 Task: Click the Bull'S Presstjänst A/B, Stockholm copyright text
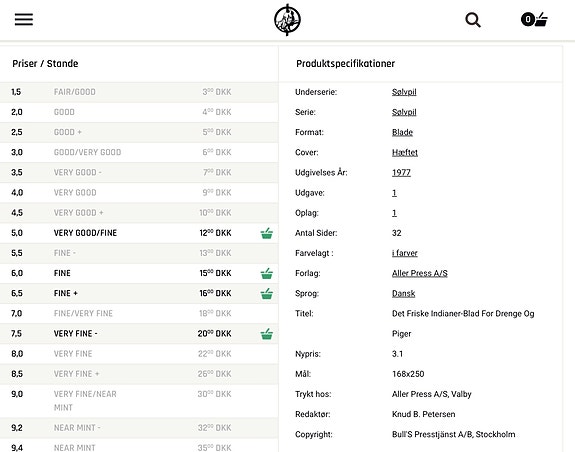pyautogui.click(x=453, y=435)
